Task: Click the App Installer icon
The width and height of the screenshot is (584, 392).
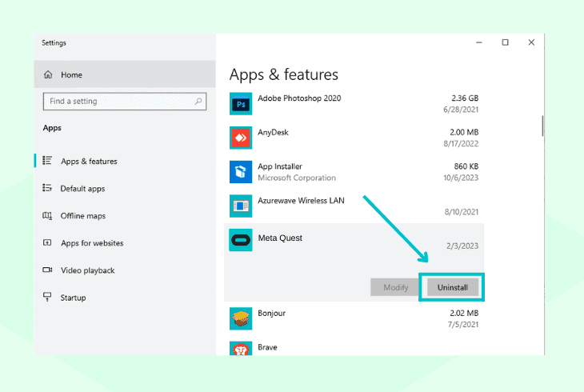Action: point(241,172)
